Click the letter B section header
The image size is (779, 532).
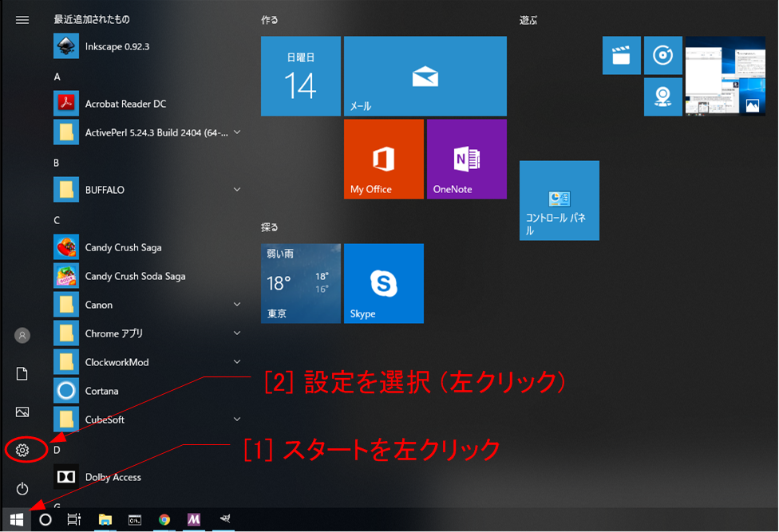pyautogui.click(x=57, y=163)
